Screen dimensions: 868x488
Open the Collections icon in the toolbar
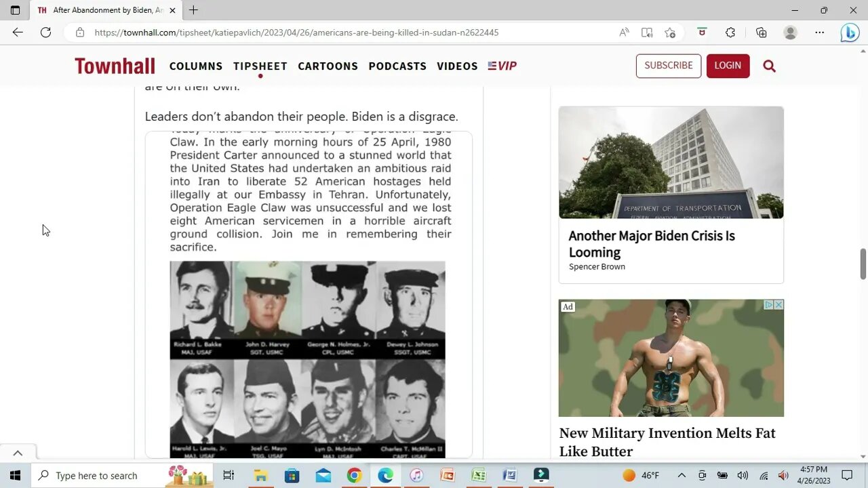[x=761, y=32]
